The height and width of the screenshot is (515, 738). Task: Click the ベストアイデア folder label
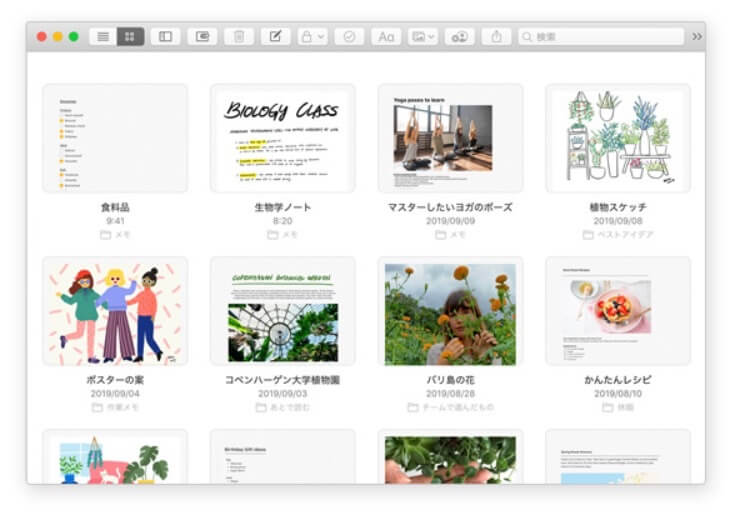(x=625, y=234)
